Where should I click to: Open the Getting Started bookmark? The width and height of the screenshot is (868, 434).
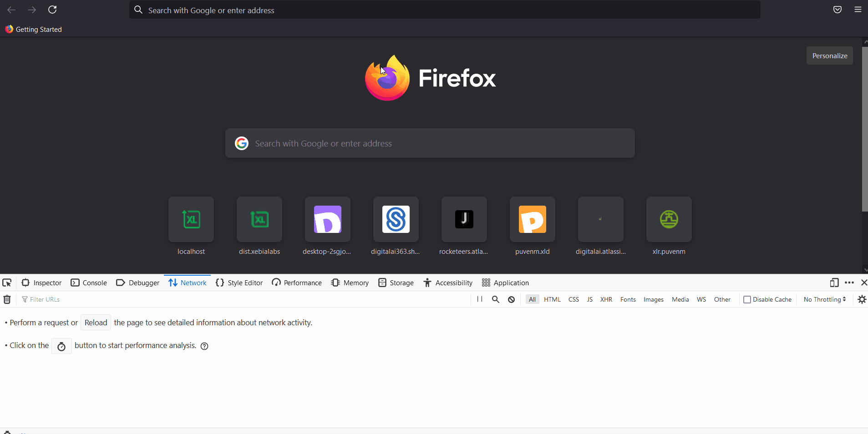(x=33, y=29)
